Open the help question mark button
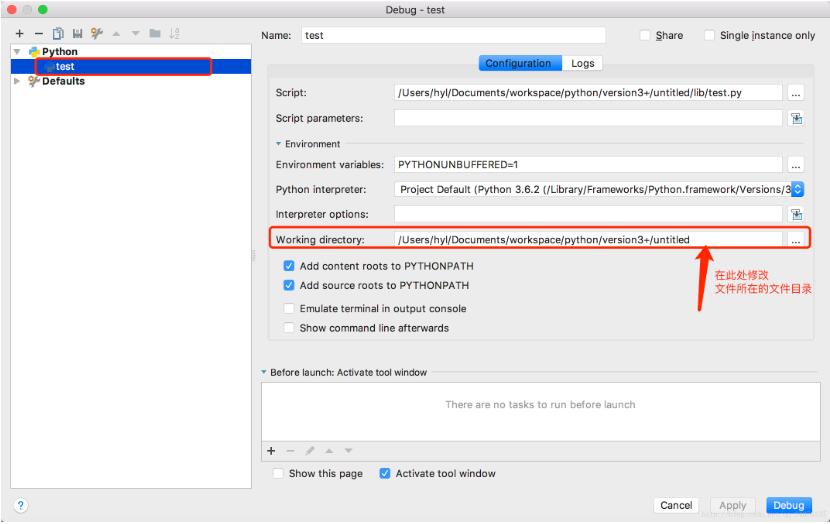Viewport: 830px width, 524px height. point(21,505)
